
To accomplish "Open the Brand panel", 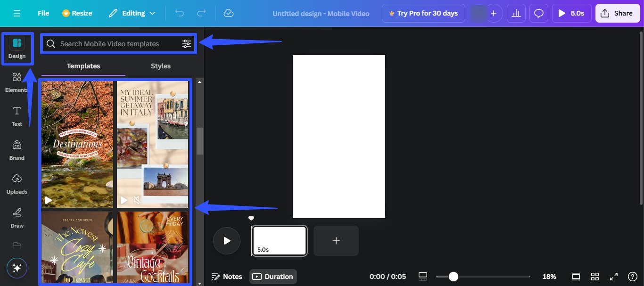I will pyautogui.click(x=17, y=149).
